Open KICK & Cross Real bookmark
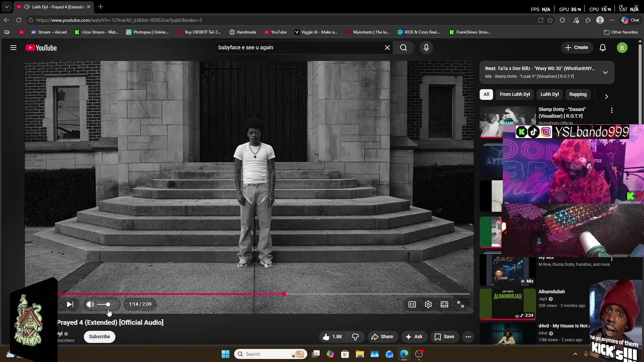This screenshot has height=362, width=644. point(418,32)
